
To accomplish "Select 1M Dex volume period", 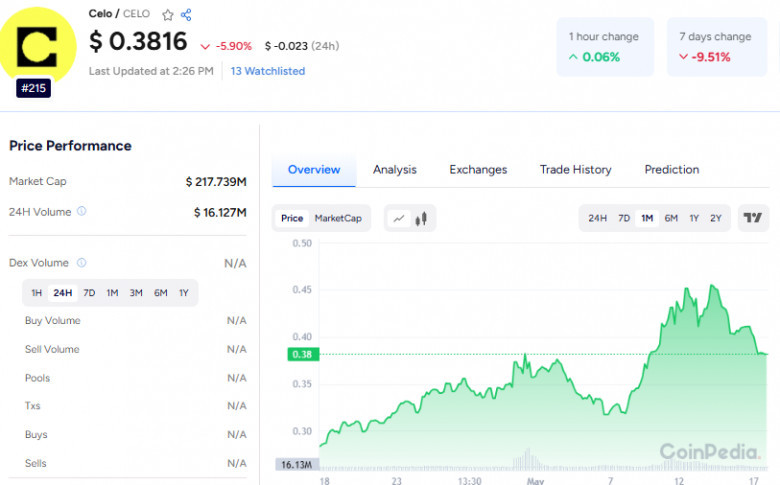I will click(x=112, y=293).
